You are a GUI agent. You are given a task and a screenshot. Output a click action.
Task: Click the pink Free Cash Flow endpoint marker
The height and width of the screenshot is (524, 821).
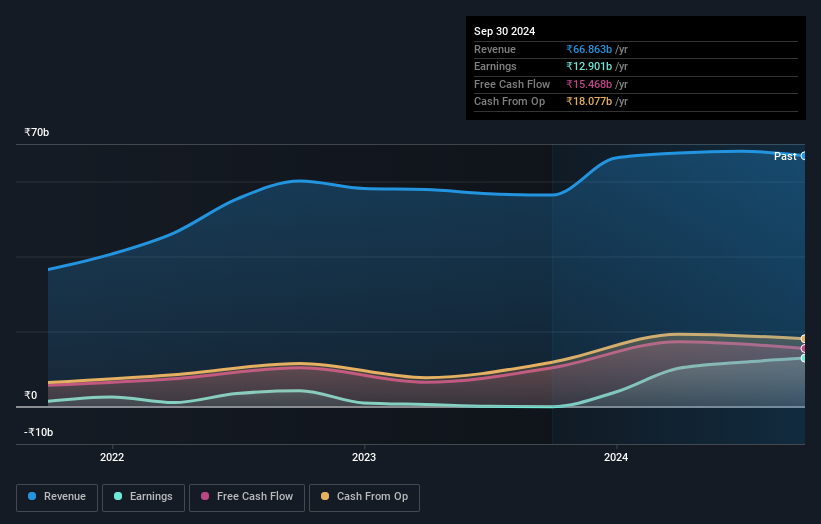pos(804,349)
